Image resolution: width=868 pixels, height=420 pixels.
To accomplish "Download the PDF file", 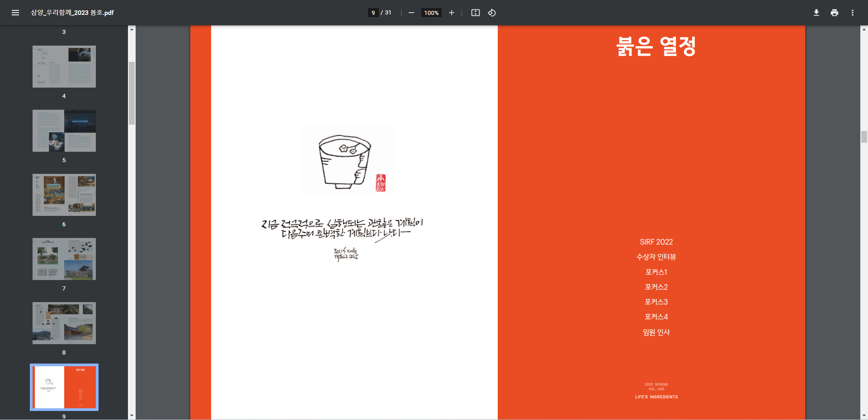I will coord(816,13).
